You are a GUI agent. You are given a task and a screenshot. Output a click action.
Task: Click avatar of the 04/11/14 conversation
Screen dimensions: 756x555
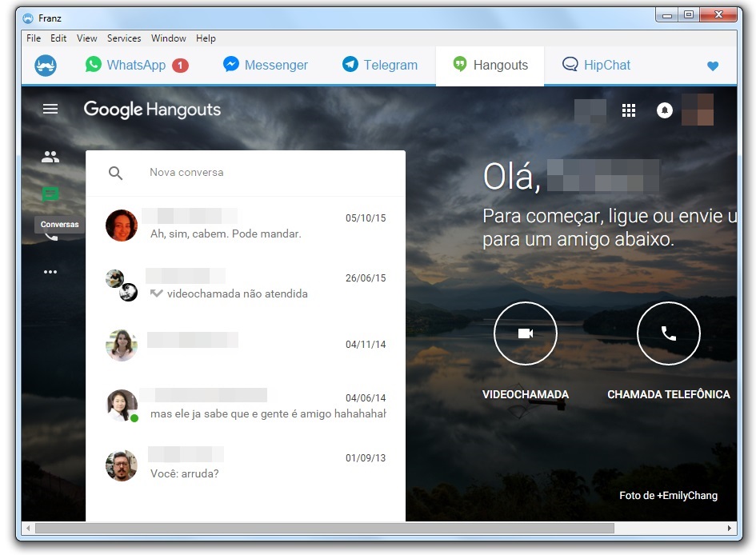click(x=122, y=345)
